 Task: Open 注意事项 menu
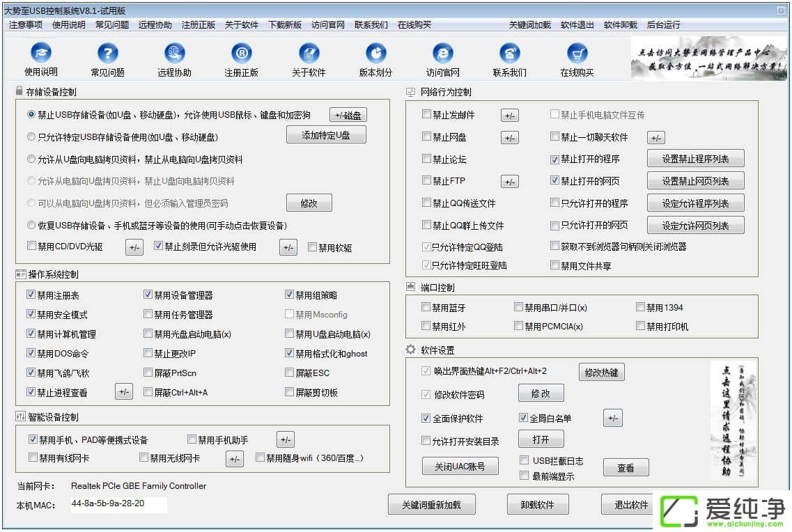[x=26, y=25]
